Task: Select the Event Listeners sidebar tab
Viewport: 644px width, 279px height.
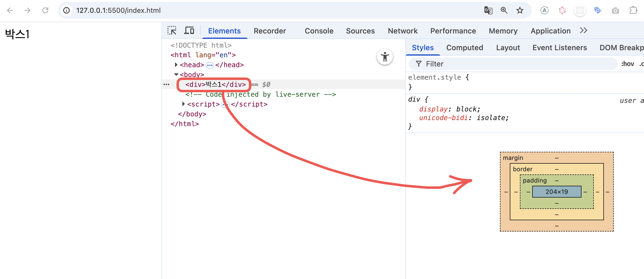Action: coord(560,47)
